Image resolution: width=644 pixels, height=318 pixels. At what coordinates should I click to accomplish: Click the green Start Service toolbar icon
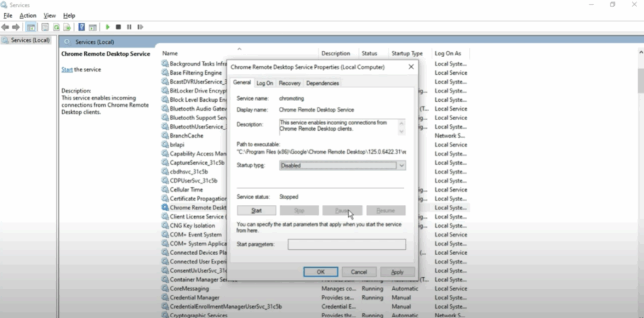[108, 27]
